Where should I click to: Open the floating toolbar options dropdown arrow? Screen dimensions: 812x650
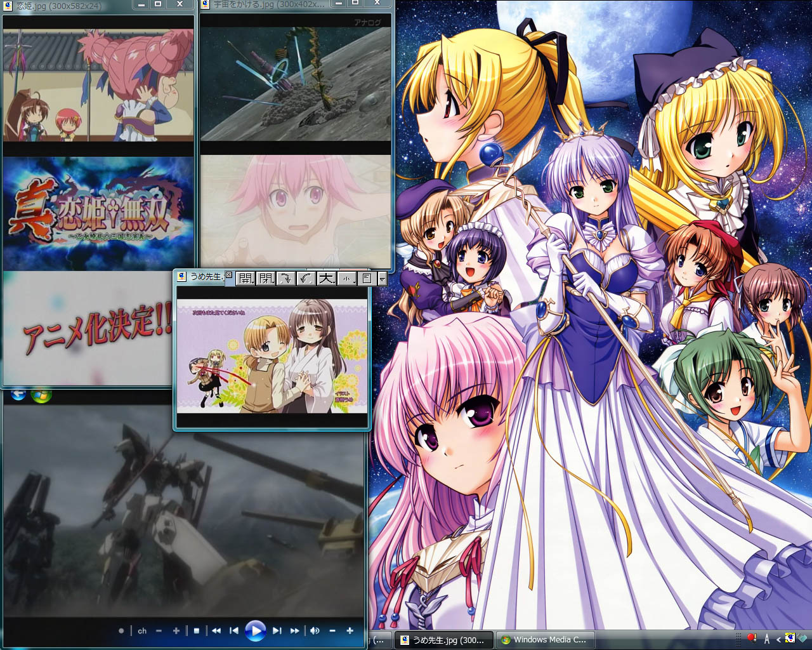click(x=382, y=279)
